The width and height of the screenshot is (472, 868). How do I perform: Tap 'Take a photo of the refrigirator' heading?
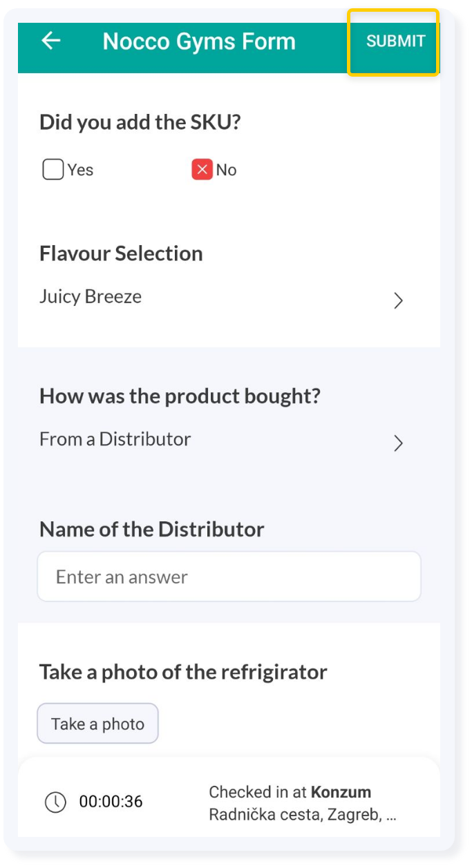183,672
